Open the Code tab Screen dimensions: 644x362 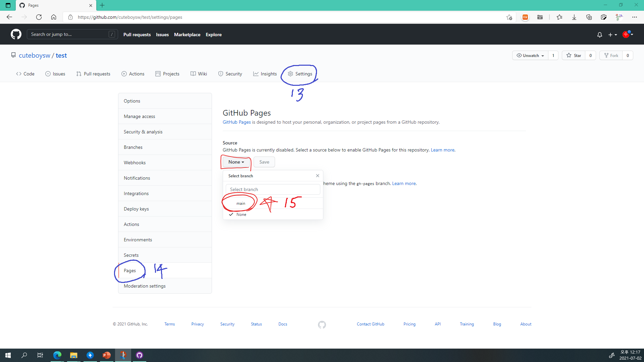click(25, 74)
